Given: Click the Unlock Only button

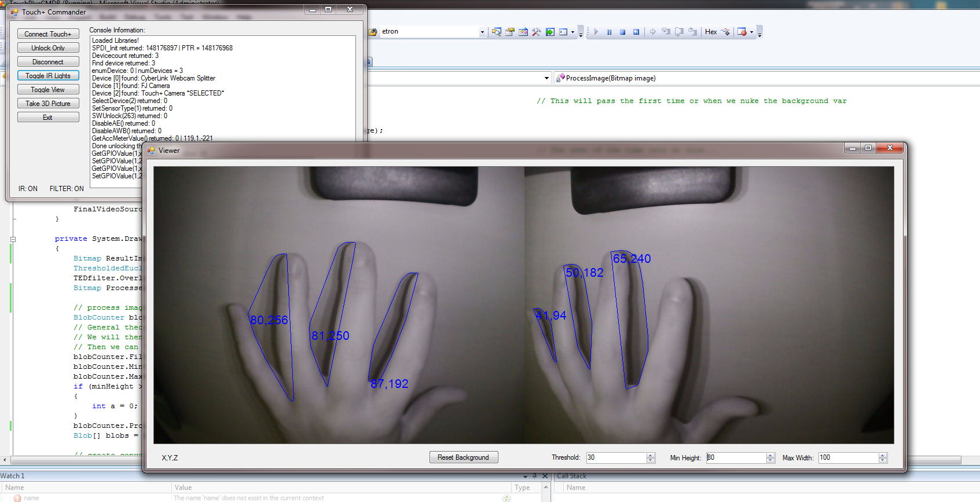Looking at the screenshot, I should pyautogui.click(x=48, y=48).
